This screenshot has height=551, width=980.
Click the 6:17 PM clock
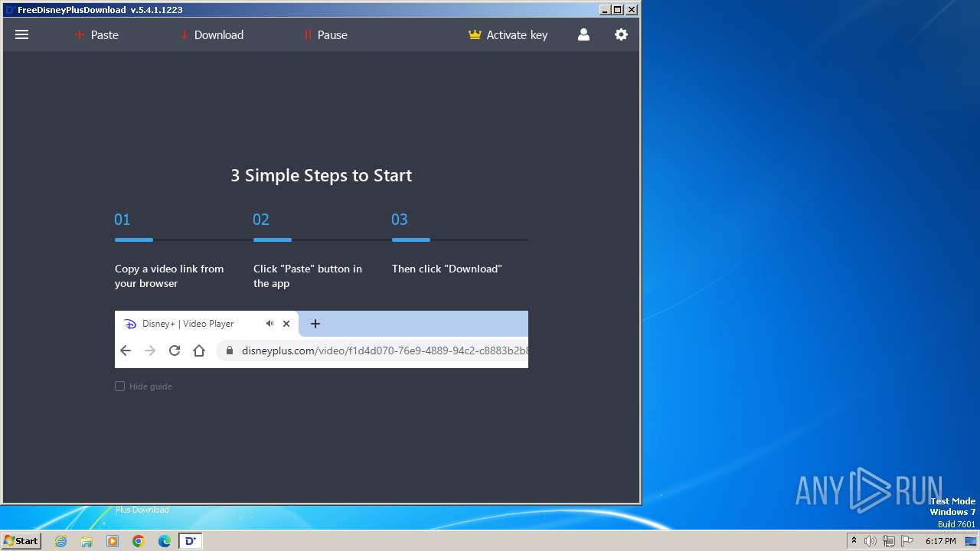pos(940,541)
